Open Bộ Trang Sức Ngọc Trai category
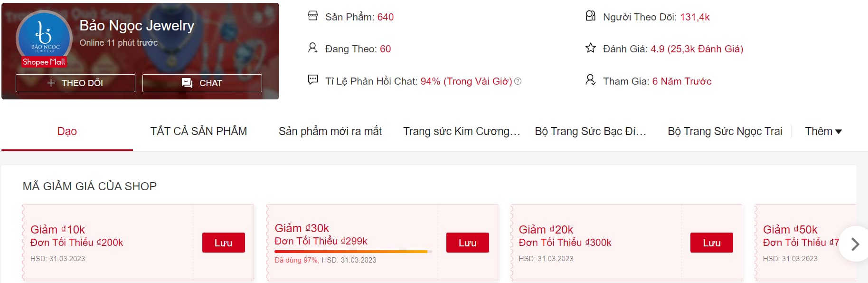This screenshot has height=283, width=868. 725,131
